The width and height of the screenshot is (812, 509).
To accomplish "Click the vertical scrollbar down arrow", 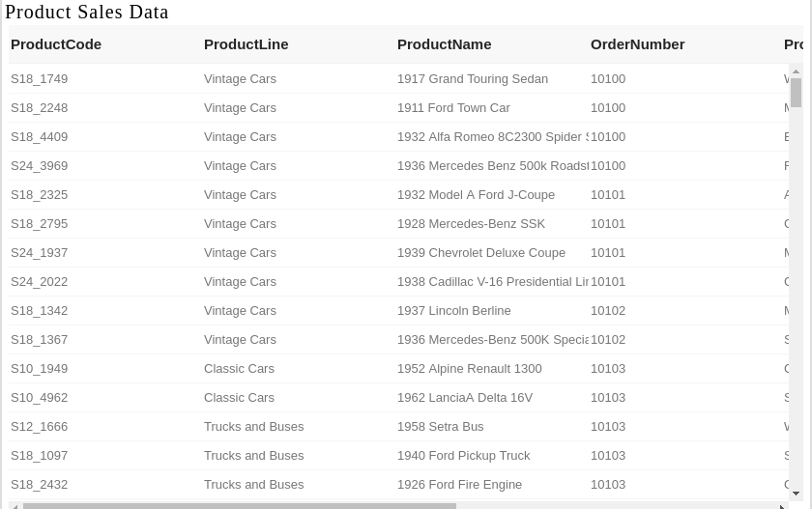I will coord(796,494).
